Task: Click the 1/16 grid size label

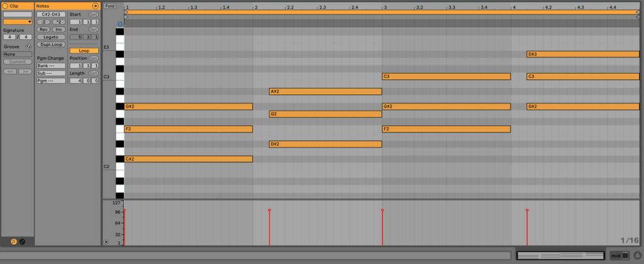Action: click(630, 240)
